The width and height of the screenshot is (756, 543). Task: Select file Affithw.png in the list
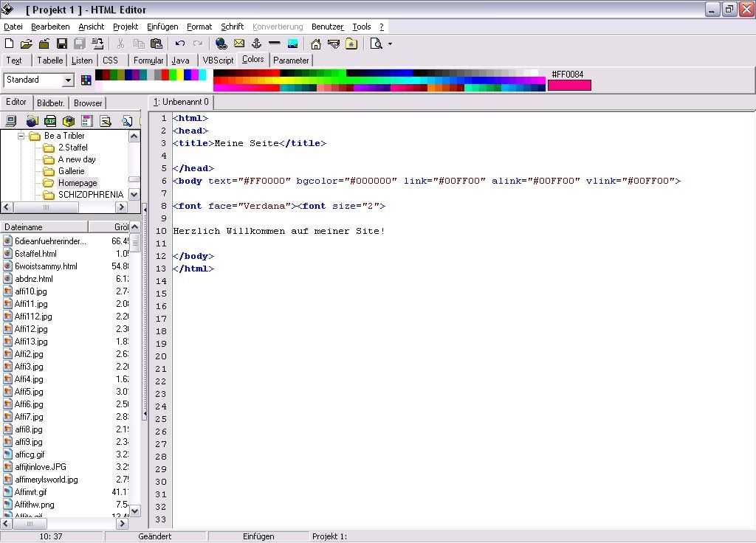(34, 505)
